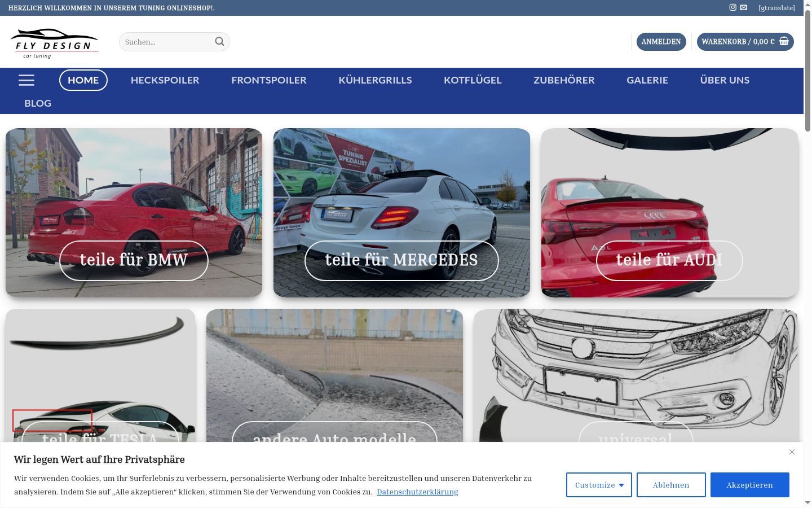
Task: Click the welcome text in top bar
Action: tap(112, 8)
